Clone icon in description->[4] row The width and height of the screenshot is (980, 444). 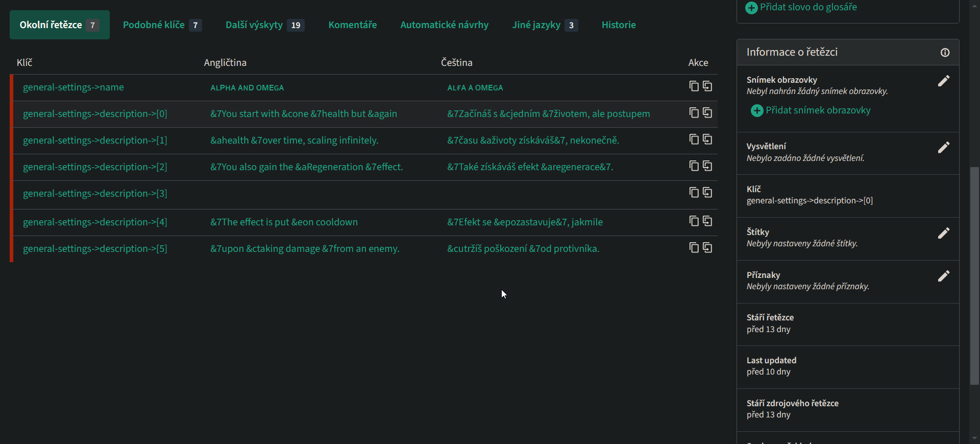pyautogui.click(x=707, y=221)
